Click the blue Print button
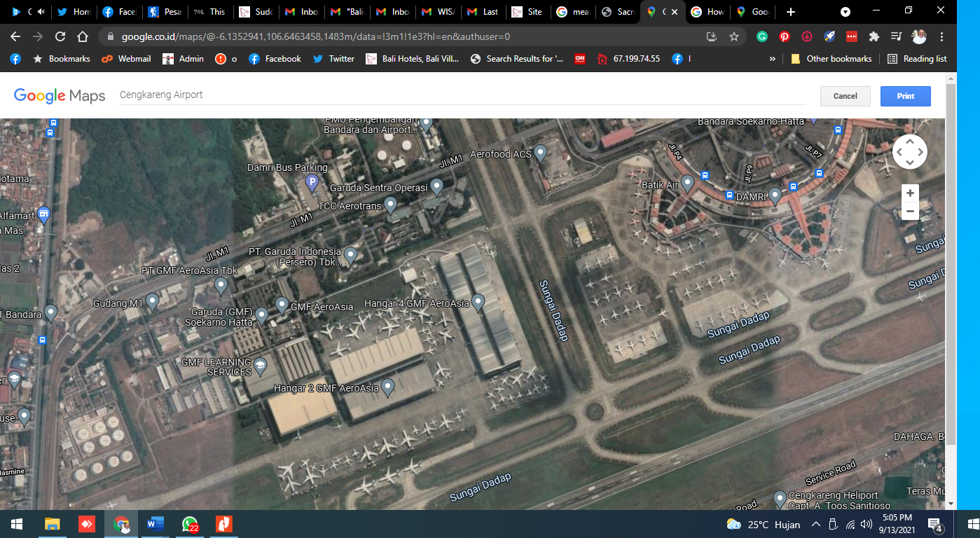 [x=906, y=96]
